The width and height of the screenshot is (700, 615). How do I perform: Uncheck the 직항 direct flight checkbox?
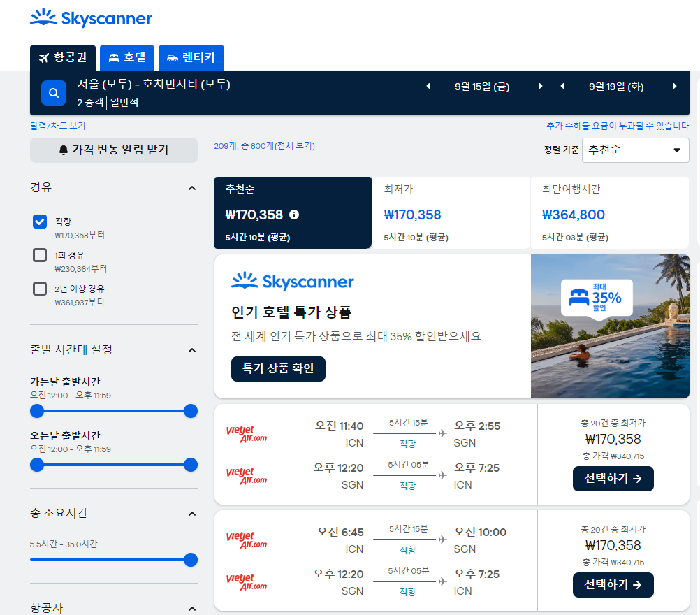click(x=40, y=222)
